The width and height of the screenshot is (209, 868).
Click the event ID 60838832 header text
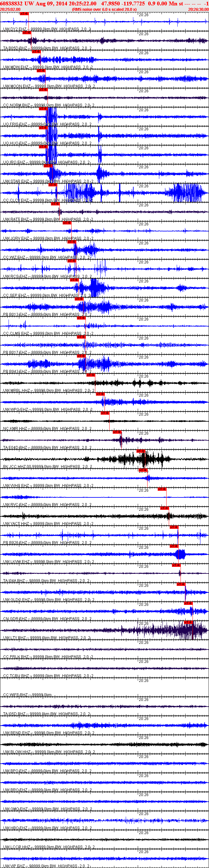coord(11,3)
